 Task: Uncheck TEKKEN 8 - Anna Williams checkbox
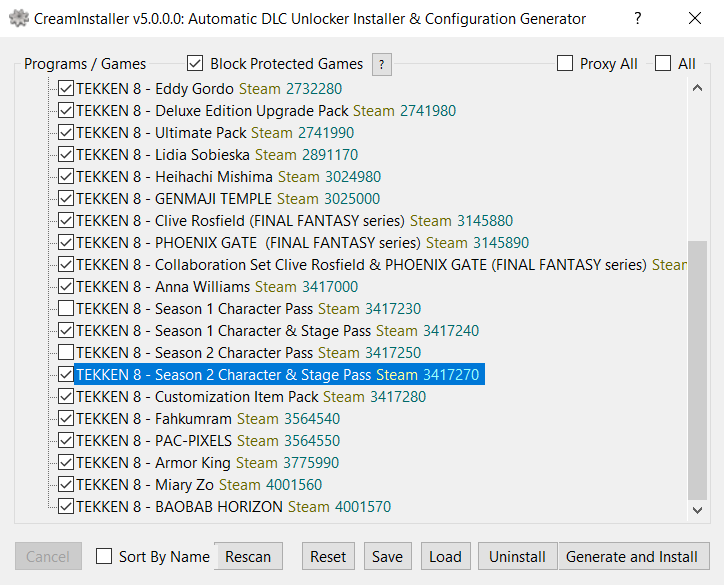66,287
